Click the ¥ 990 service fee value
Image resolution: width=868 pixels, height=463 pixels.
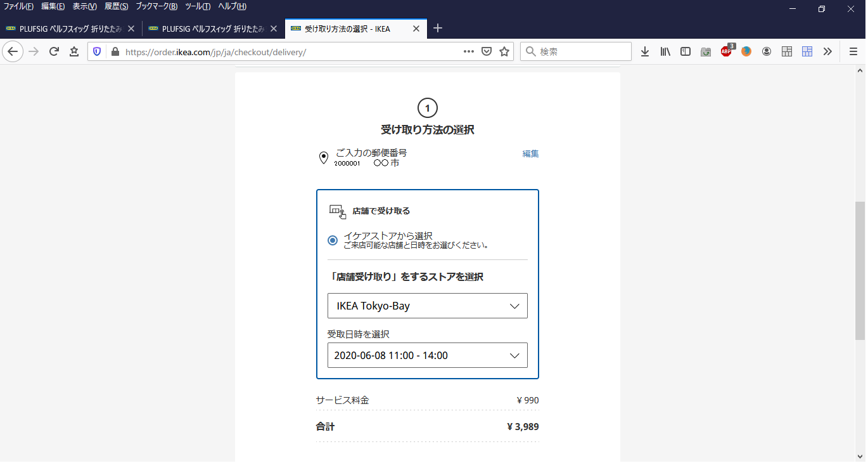coord(528,400)
